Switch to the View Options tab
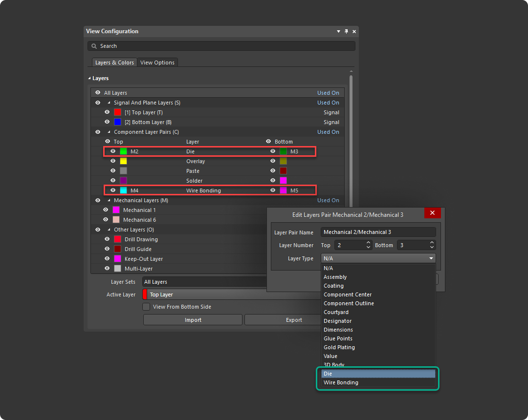 pos(157,63)
